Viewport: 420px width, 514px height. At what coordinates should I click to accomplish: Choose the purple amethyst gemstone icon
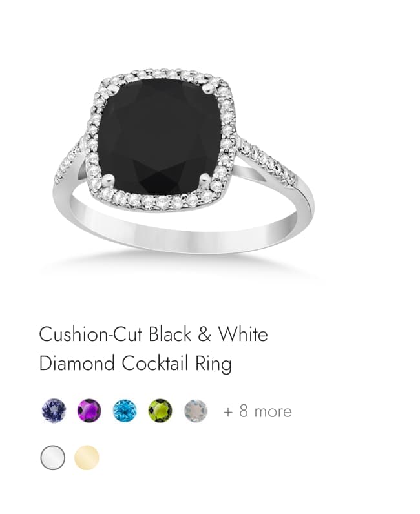89,411
